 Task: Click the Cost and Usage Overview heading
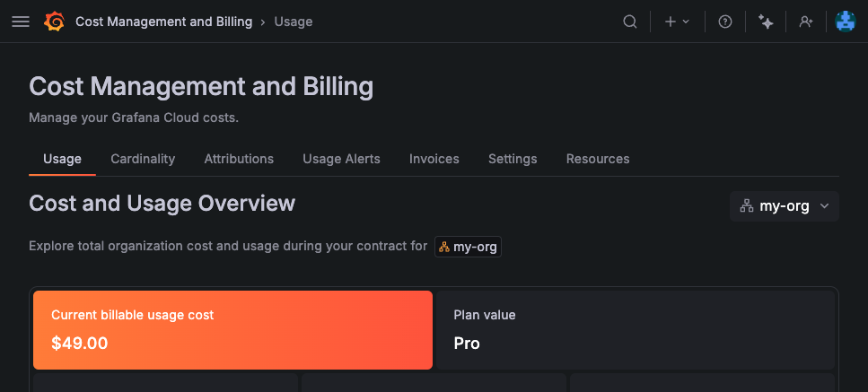(162, 204)
